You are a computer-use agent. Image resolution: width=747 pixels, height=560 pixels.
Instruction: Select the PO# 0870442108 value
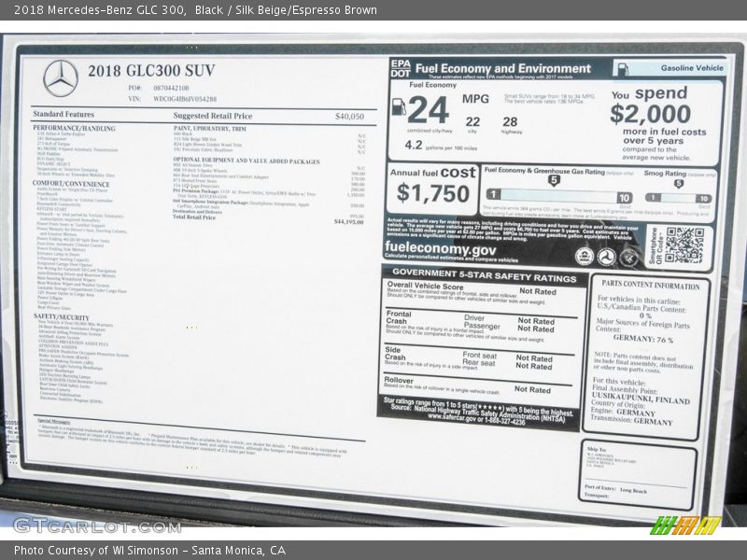(x=171, y=88)
